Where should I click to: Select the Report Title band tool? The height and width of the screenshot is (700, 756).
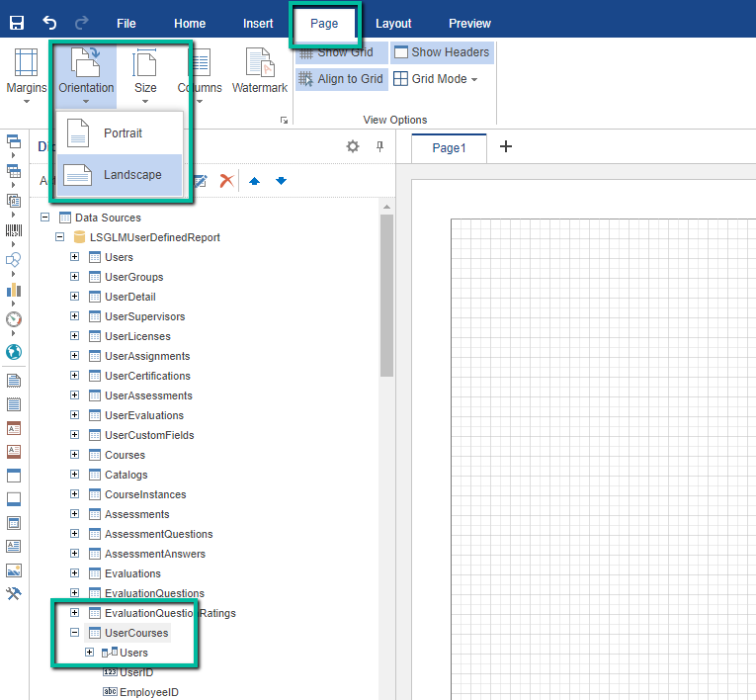14,381
